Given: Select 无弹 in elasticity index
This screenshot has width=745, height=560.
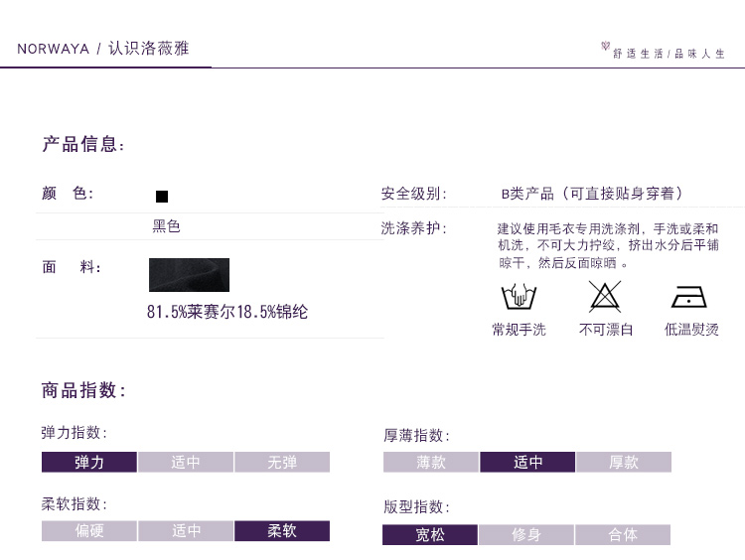Looking at the screenshot, I should point(282,462).
